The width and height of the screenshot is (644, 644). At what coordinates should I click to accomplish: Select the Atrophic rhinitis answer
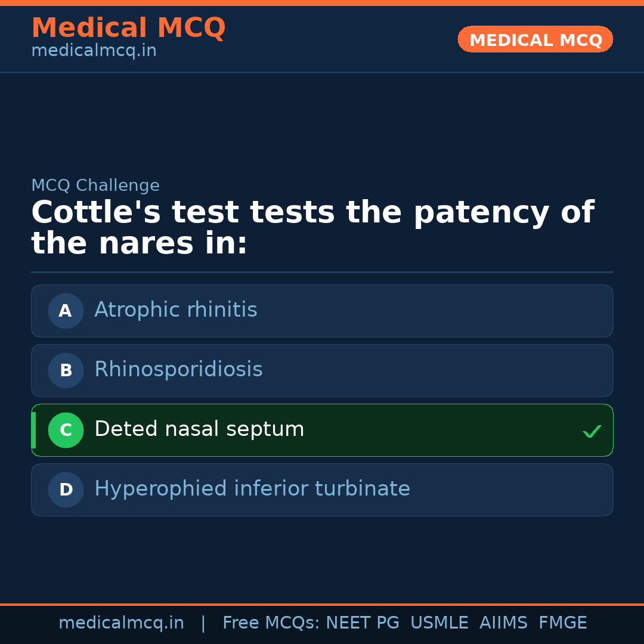(176, 310)
